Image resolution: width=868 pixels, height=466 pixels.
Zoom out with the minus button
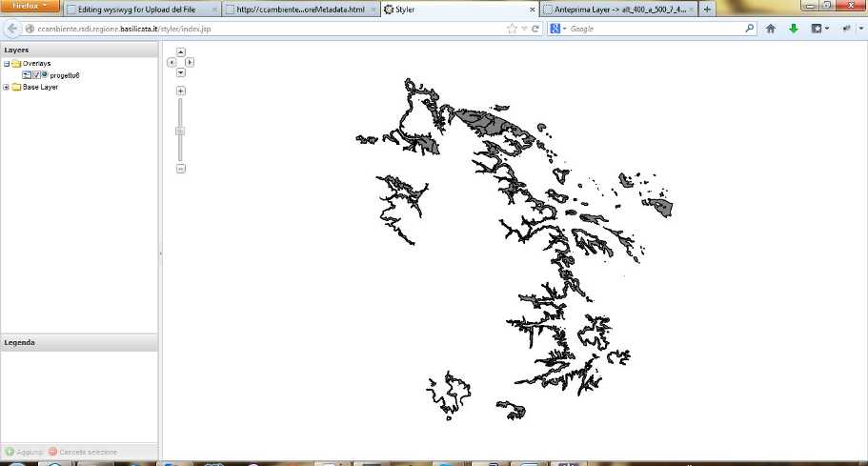point(180,169)
